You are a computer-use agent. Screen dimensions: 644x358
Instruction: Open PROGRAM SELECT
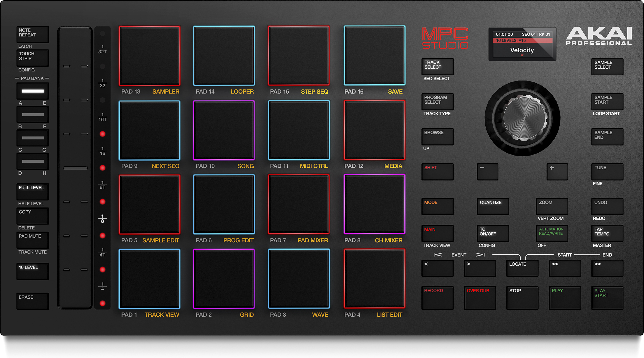click(437, 102)
